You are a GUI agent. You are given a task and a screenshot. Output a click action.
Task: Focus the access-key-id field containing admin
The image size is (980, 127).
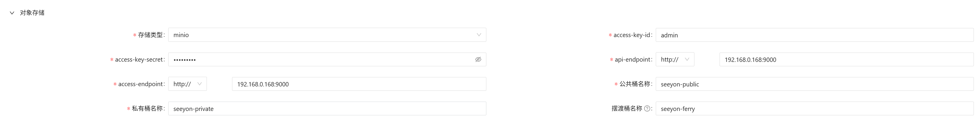[x=814, y=35]
